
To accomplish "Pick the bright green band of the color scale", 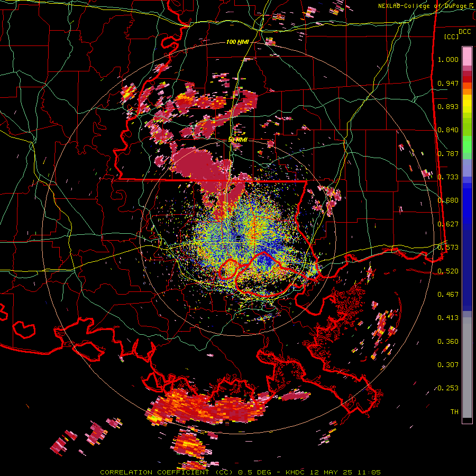I will (x=467, y=144).
